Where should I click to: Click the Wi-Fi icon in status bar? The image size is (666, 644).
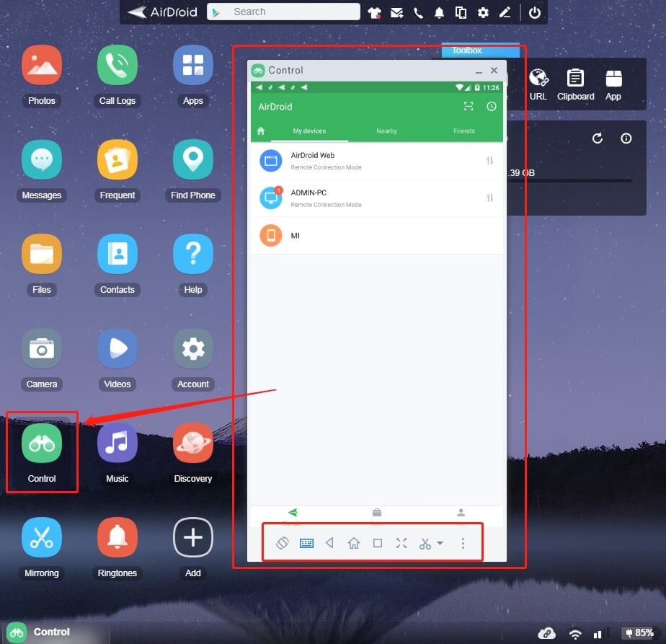(574, 634)
